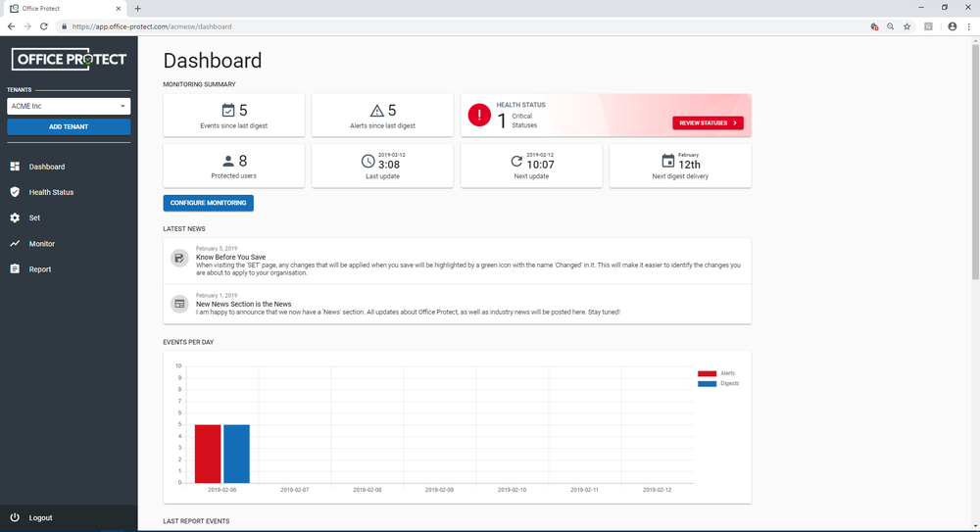Click the Office Protect logo
The image size is (980, 532).
[x=69, y=60]
